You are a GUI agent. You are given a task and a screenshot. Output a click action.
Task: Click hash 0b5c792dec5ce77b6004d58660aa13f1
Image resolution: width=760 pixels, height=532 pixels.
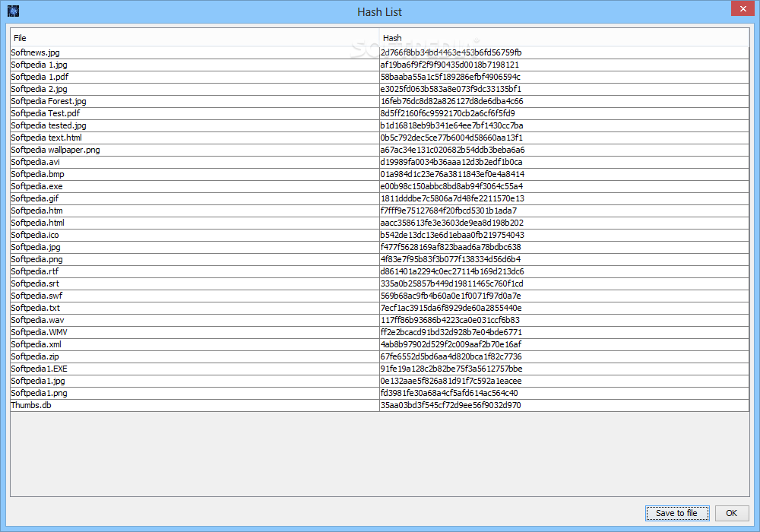451,138
